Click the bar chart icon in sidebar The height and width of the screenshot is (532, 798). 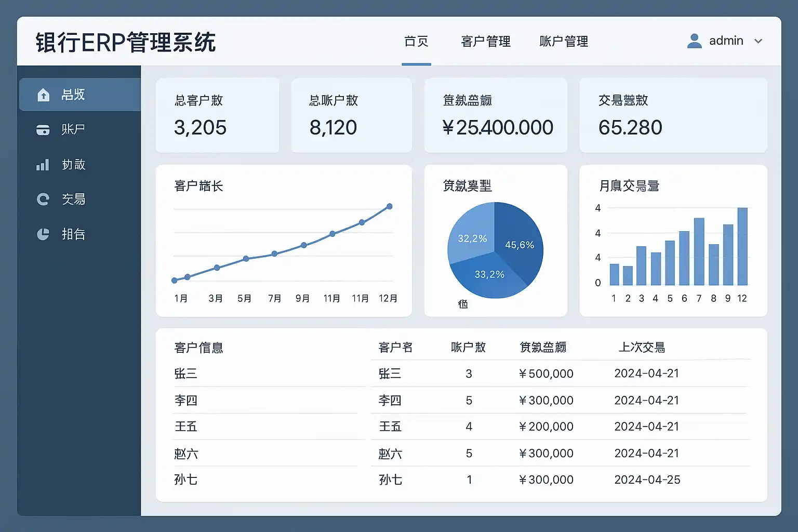click(43, 165)
